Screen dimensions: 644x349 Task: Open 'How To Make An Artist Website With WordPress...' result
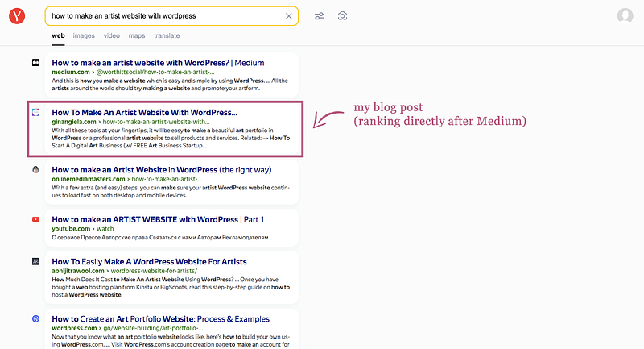[x=144, y=113]
